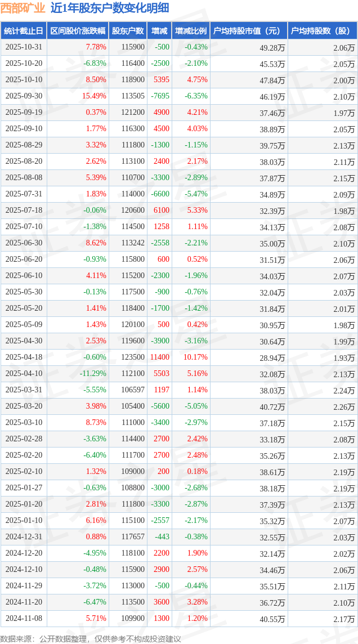Click the 数据来源 footer disclaimer text
The height and width of the screenshot is (644, 358).
point(91,639)
